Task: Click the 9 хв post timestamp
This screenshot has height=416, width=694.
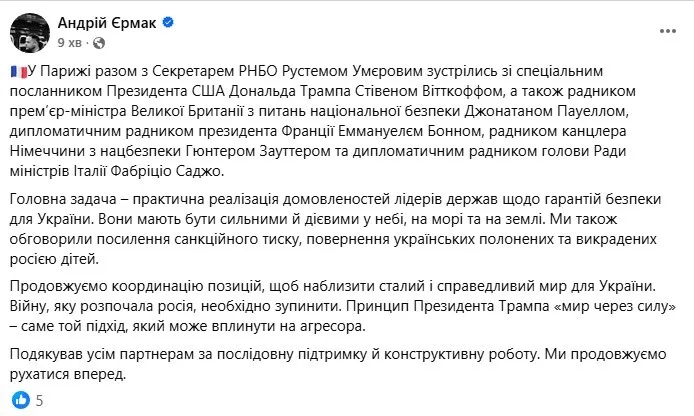Action: (69, 43)
